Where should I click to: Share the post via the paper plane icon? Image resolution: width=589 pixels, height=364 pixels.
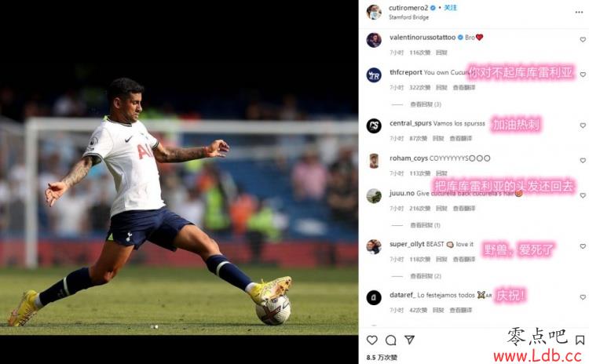click(409, 340)
